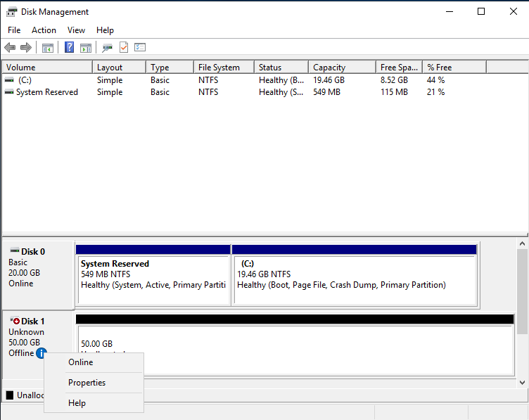529x420 pixels.
Task: Close the Disk Management window
Action: pyautogui.click(x=513, y=11)
